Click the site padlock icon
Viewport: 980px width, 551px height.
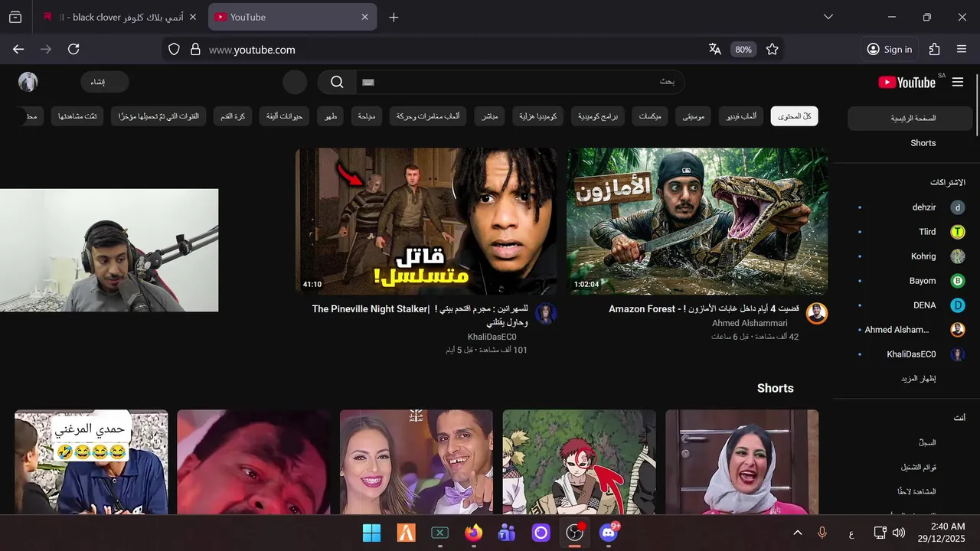(x=195, y=49)
